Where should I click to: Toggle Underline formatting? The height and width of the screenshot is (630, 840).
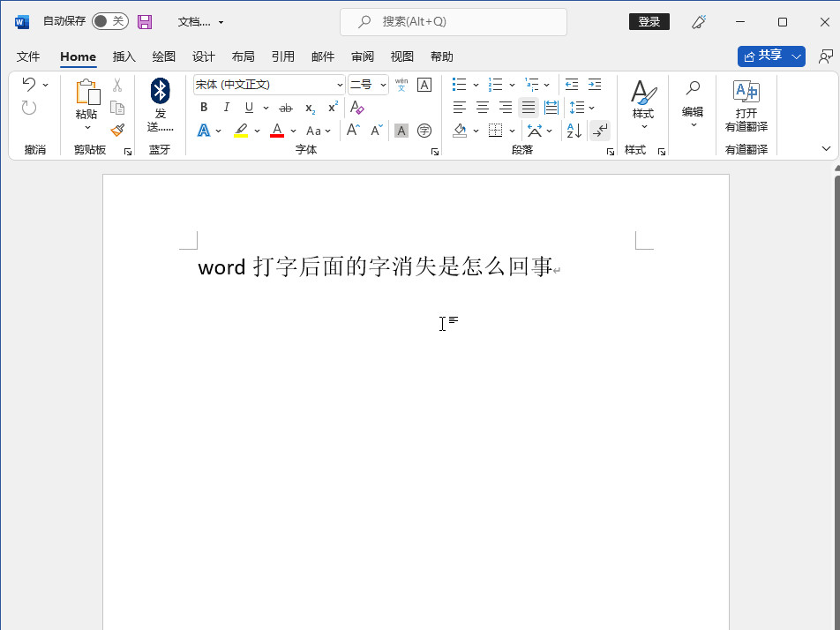[x=249, y=107]
